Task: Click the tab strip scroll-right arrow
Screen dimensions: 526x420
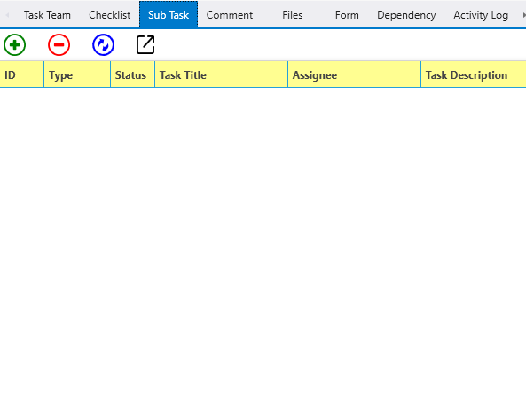Action: pyautogui.click(x=523, y=15)
